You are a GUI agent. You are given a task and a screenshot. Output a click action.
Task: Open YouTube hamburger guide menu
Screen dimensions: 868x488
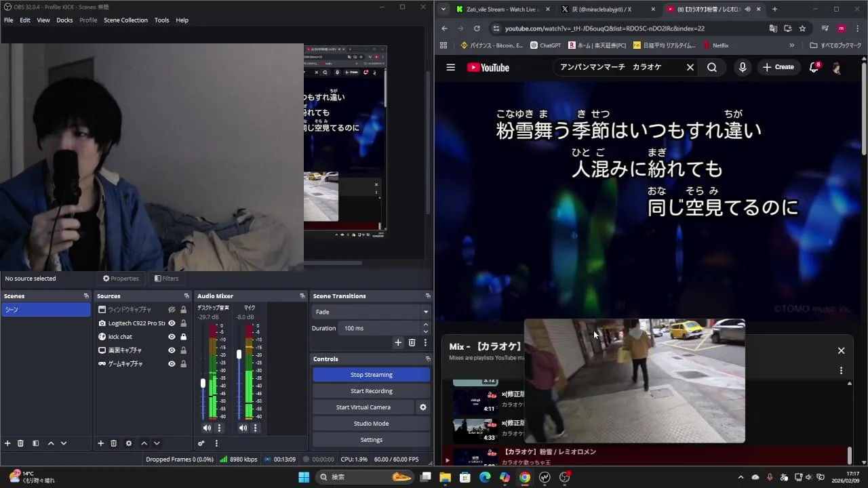(x=450, y=67)
